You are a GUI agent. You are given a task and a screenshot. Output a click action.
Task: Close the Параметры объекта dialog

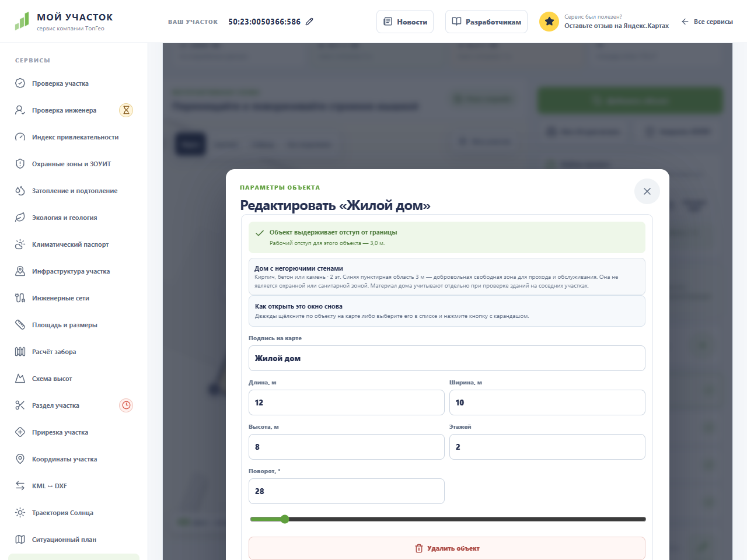point(647,191)
